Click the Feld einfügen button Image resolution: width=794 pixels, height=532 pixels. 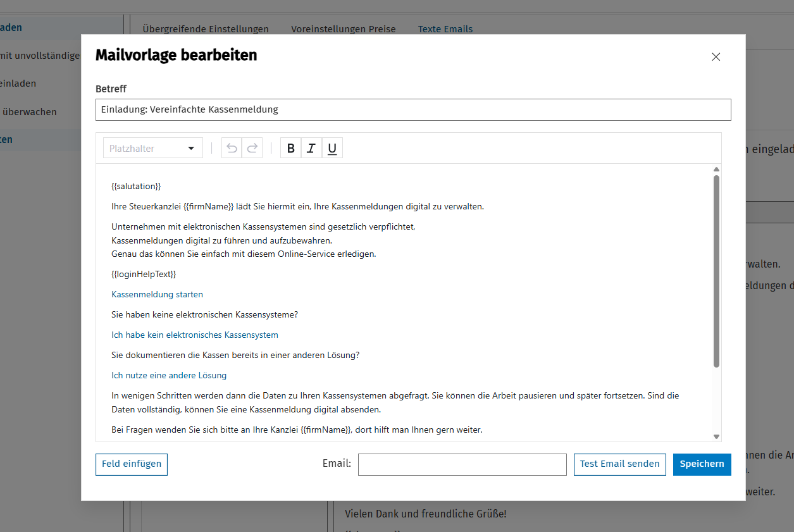132,464
